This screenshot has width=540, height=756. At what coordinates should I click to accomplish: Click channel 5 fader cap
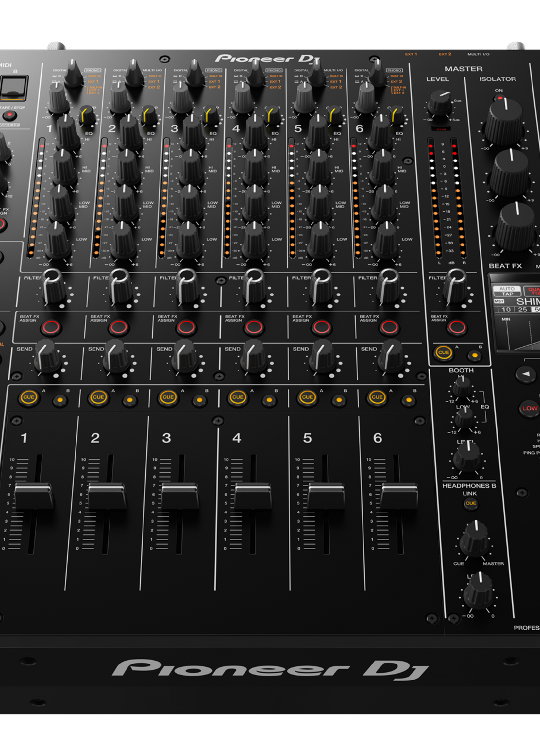(326, 496)
